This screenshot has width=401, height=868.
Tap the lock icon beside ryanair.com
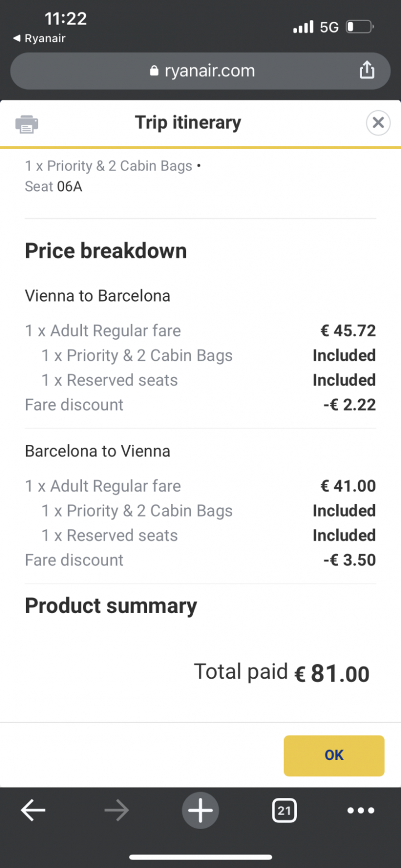pos(154,71)
